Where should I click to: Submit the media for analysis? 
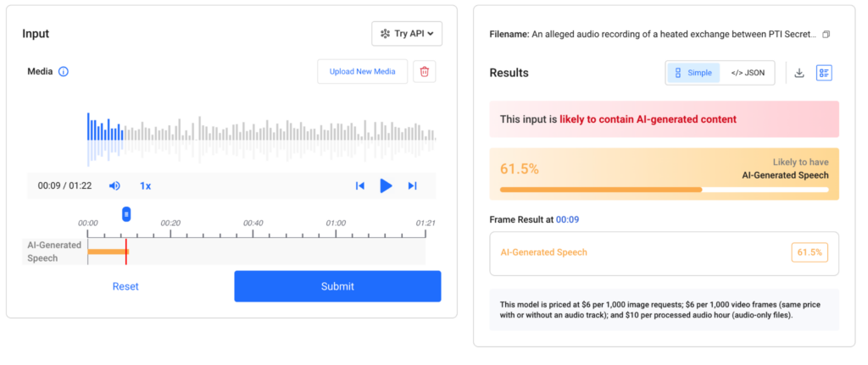click(337, 286)
